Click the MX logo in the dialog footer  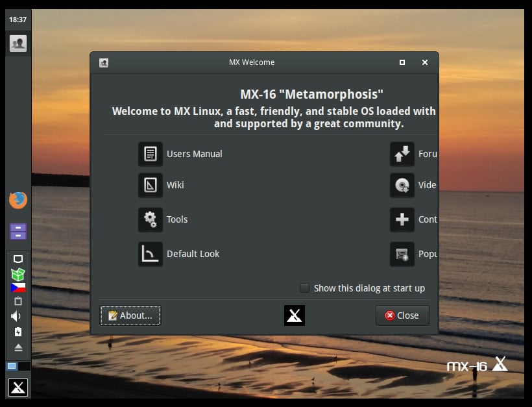tap(294, 315)
